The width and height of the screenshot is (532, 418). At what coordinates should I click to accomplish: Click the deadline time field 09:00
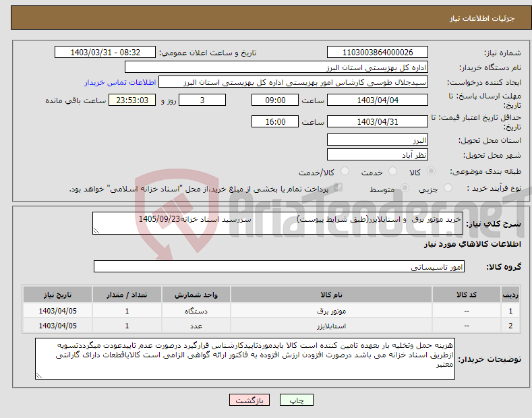click(x=275, y=100)
